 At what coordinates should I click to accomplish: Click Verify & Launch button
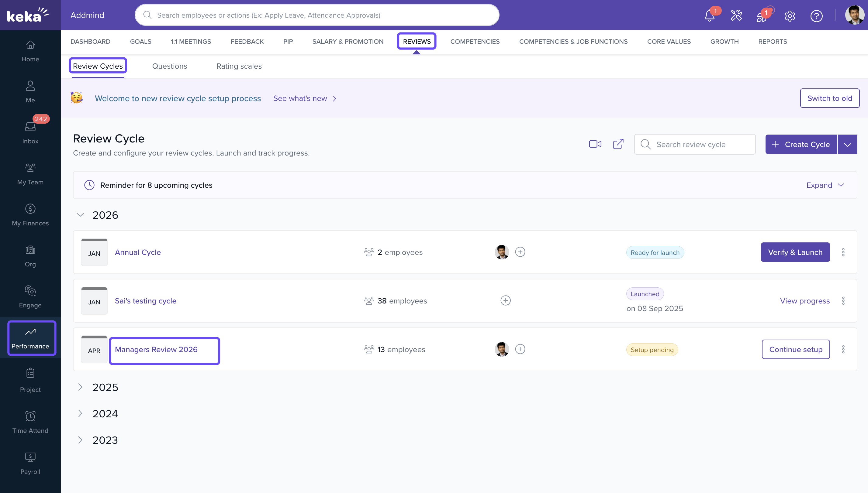[x=795, y=252]
